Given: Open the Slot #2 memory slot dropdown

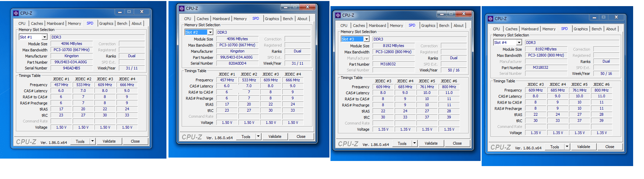Looking at the screenshot, I should click(210, 32).
